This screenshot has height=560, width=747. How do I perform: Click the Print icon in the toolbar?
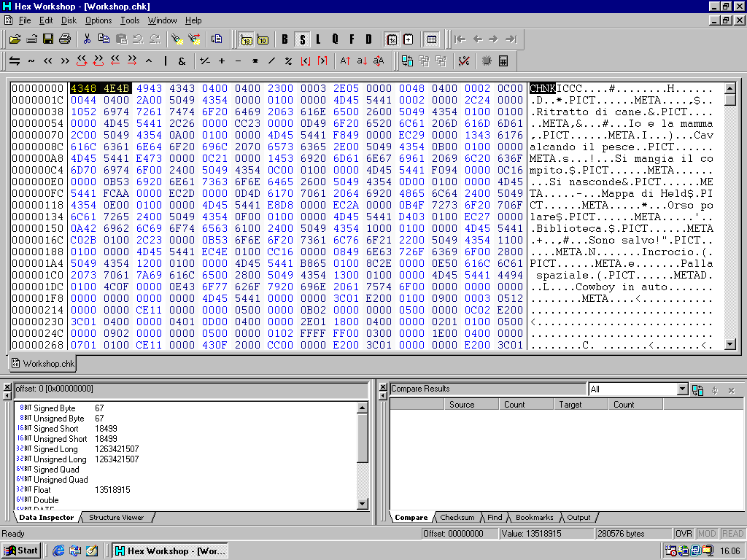pyautogui.click(x=65, y=39)
